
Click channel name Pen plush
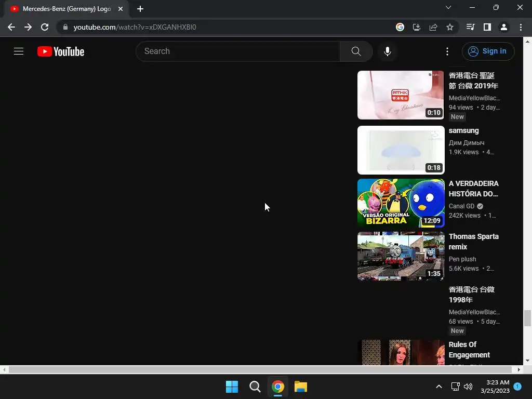[x=462, y=259]
